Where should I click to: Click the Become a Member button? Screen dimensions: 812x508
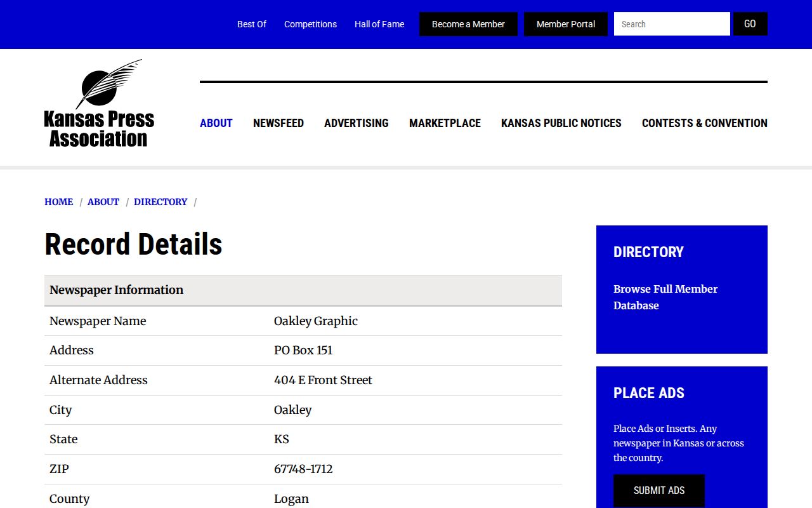(x=468, y=24)
